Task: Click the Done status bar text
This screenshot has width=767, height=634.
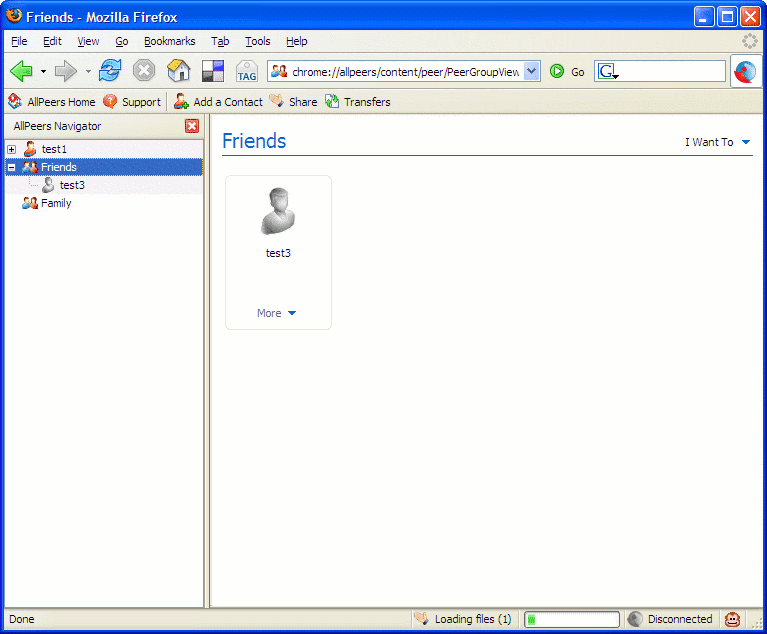Action: 22,619
